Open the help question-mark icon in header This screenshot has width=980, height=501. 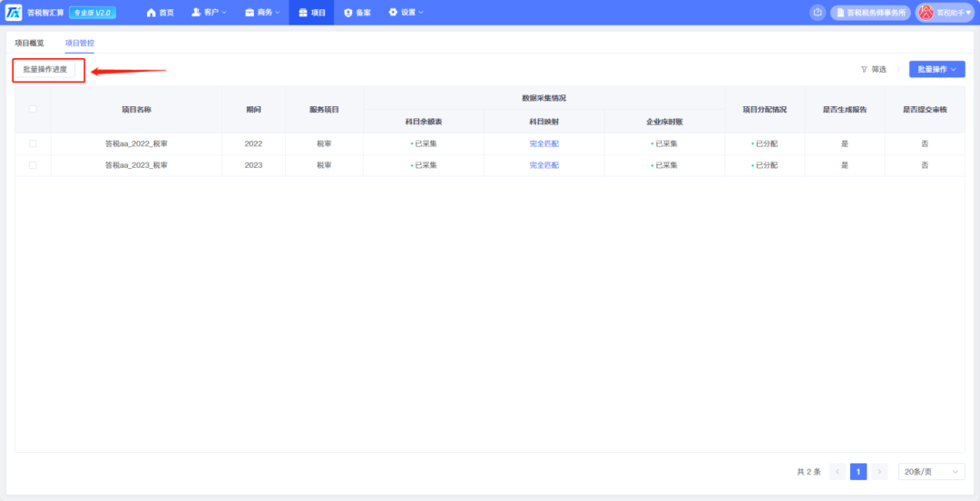coord(817,13)
